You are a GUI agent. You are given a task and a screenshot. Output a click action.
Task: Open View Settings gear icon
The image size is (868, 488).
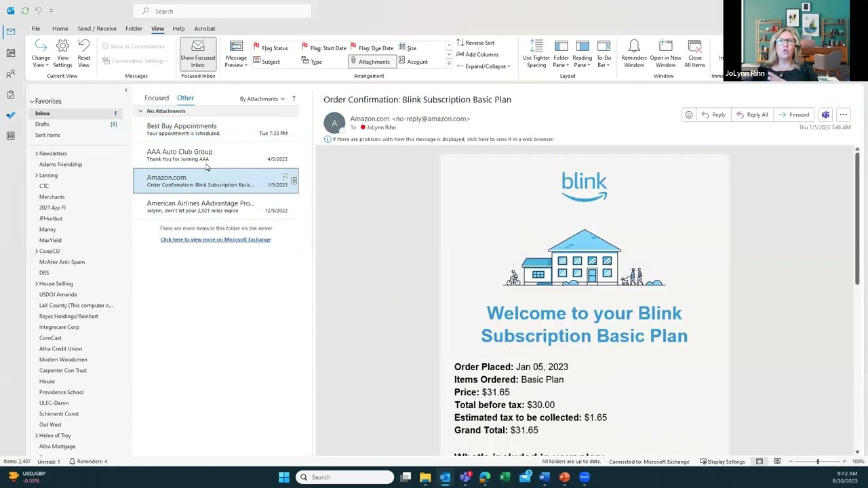(62, 54)
